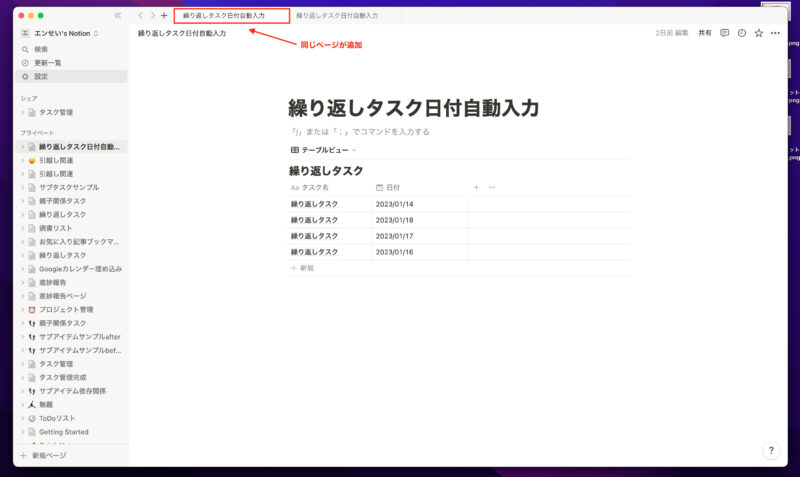Go forward with the right arrow icon
Viewport: 800px width, 477px height.
pyautogui.click(x=152, y=16)
